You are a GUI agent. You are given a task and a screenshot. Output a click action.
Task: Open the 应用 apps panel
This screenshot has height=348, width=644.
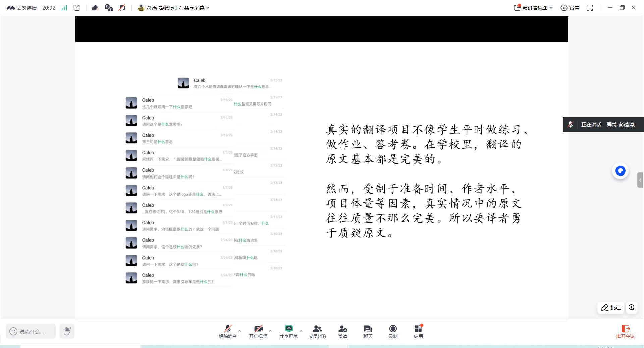point(418,331)
